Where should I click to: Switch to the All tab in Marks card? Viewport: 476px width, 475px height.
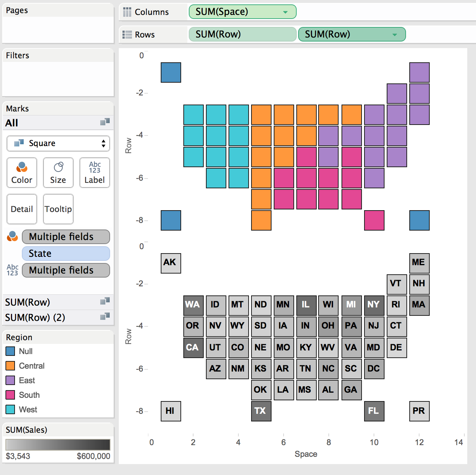click(x=11, y=123)
